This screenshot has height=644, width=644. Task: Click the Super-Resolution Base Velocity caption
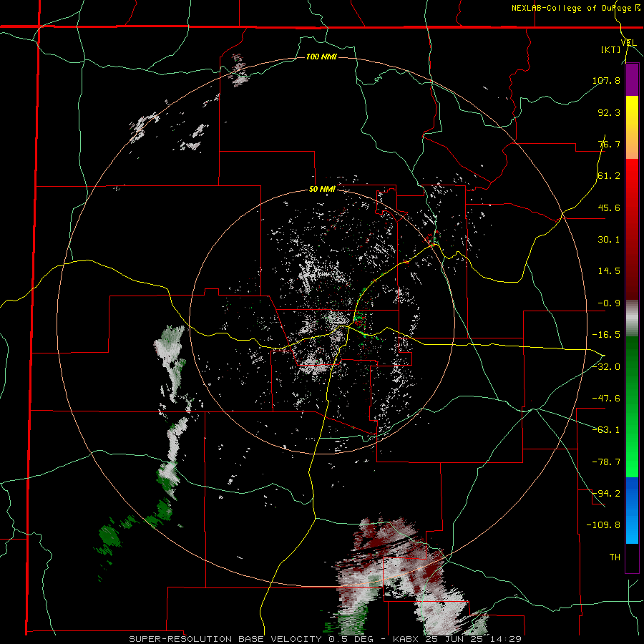click(326, 639)
